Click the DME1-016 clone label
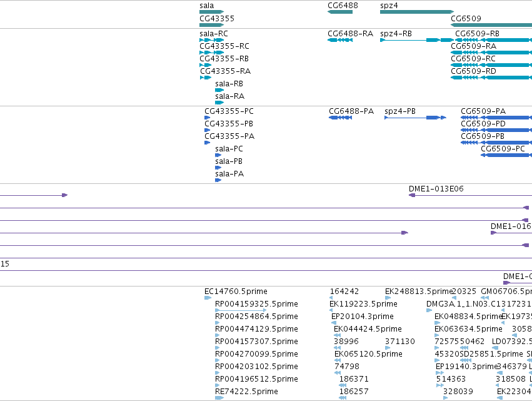The image size is (532, 401). pos(511,226)
